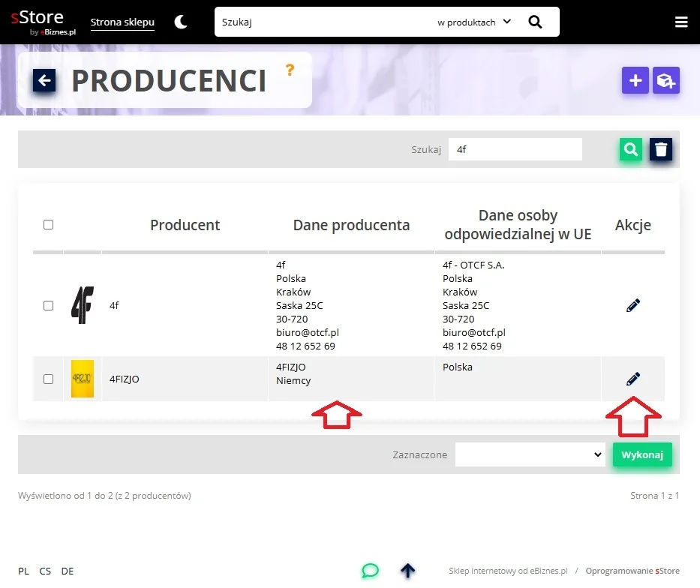Image resolution: width=700 pixels, height=588 pixels.
Task: Click the top magnifier search icon
Action: point(535,22)
